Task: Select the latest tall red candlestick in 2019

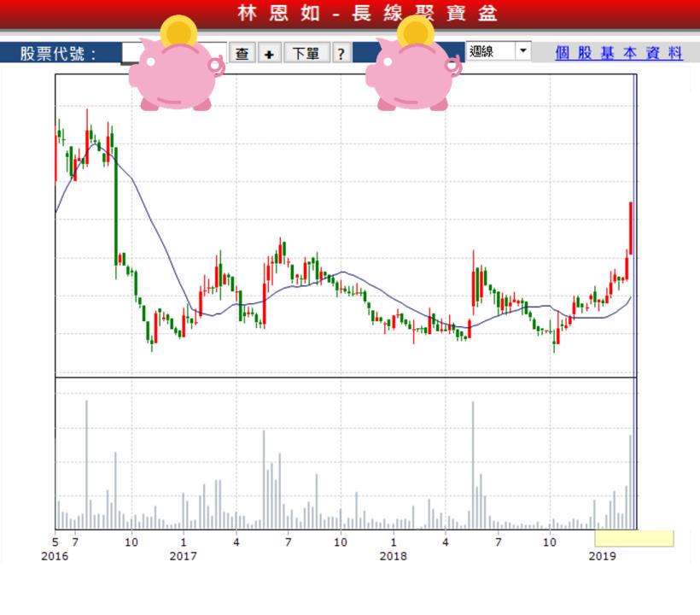Action: click(x=630, y=226)
